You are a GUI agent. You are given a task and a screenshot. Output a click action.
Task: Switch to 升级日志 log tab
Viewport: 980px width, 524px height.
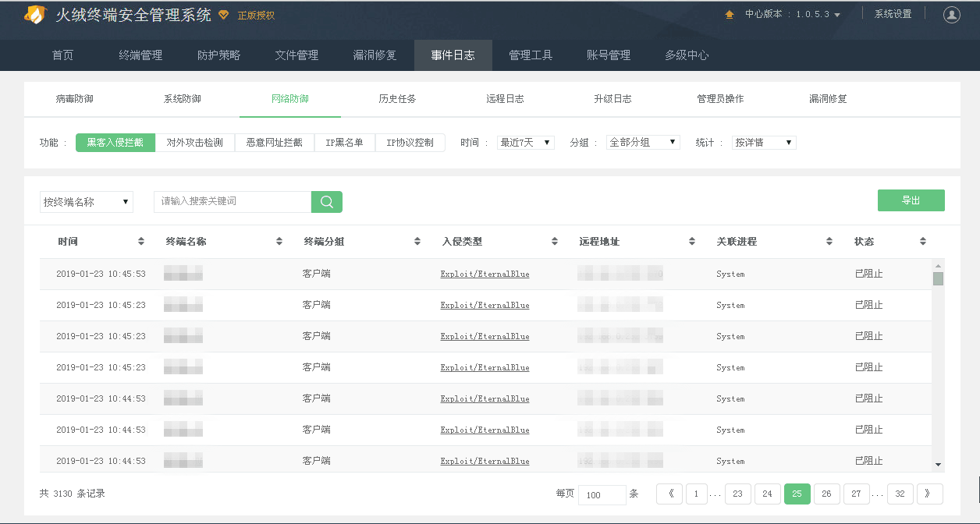[613, 99]
